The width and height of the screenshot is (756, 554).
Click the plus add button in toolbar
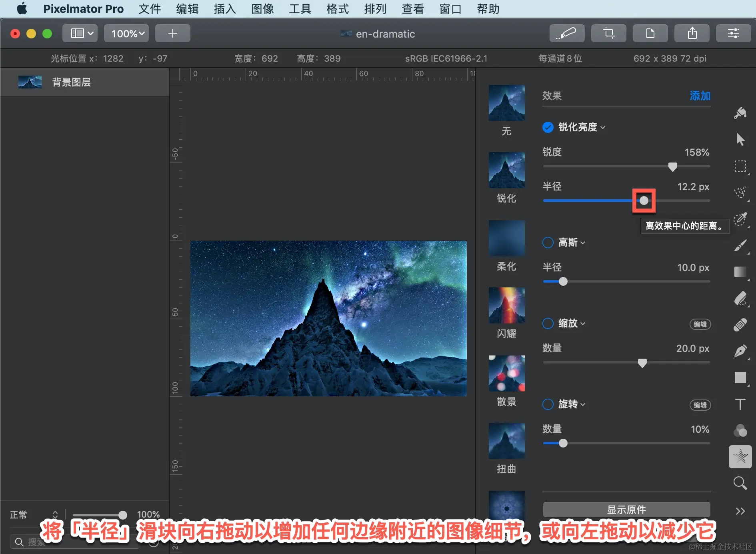point(173,33)
